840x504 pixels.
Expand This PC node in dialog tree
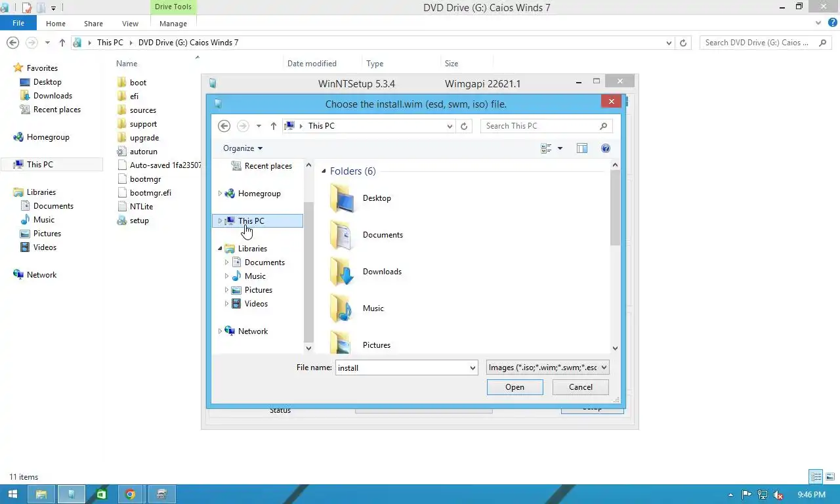pyautogui.click(x=220, y=221)
